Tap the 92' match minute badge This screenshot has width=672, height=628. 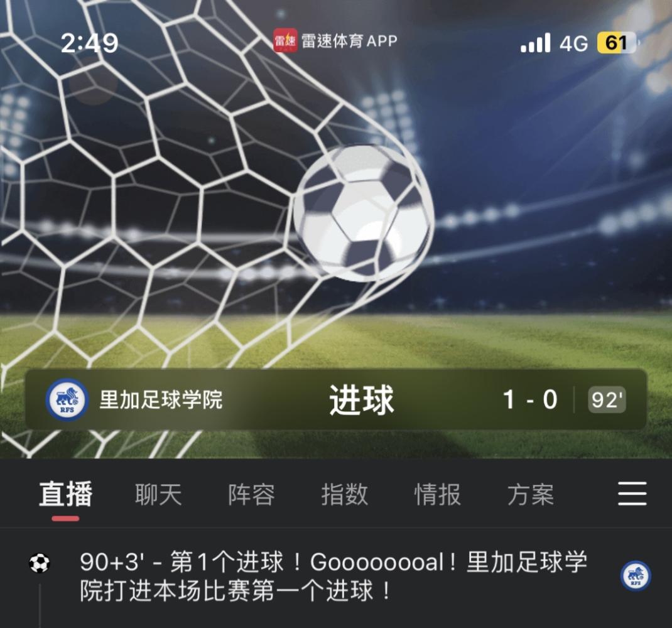tap(607, 400)
